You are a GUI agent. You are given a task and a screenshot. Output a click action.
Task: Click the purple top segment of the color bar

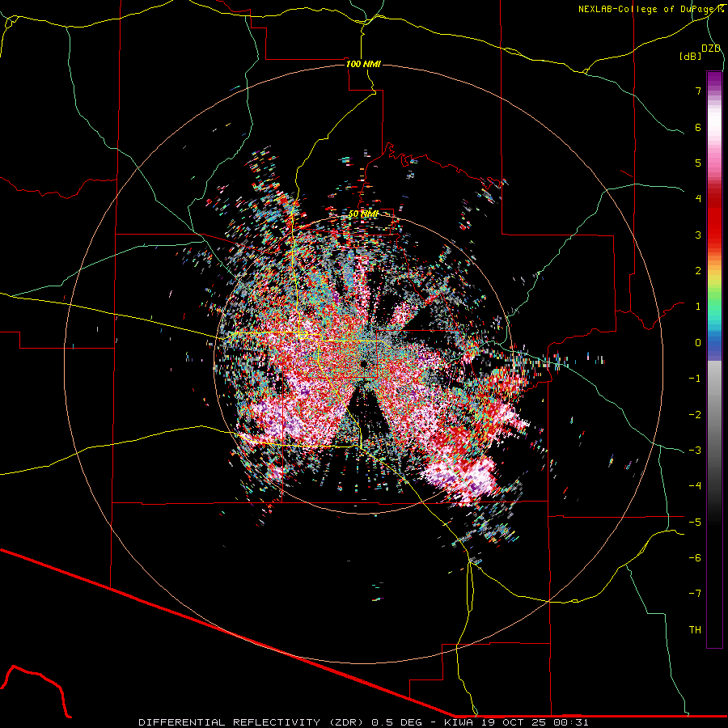(x=714, y=80)
